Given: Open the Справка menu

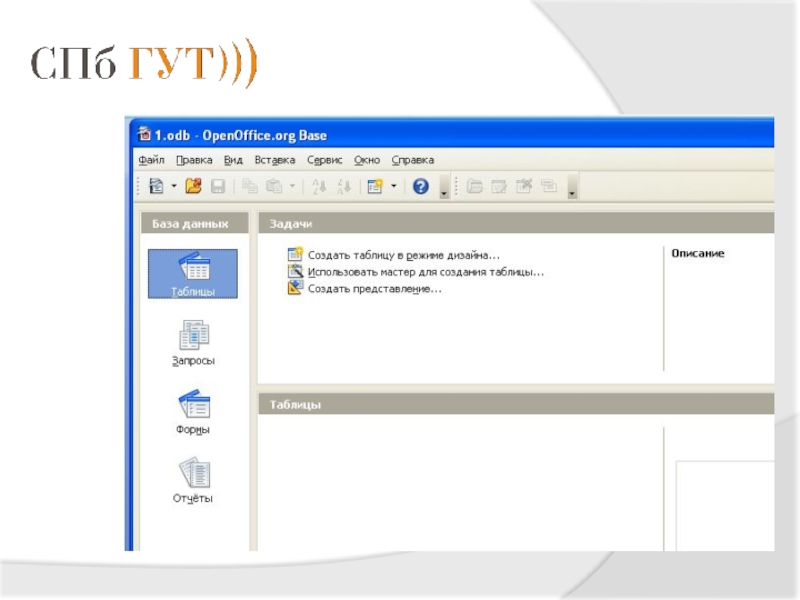Looking at the screenshot, I should coord(413,160).
